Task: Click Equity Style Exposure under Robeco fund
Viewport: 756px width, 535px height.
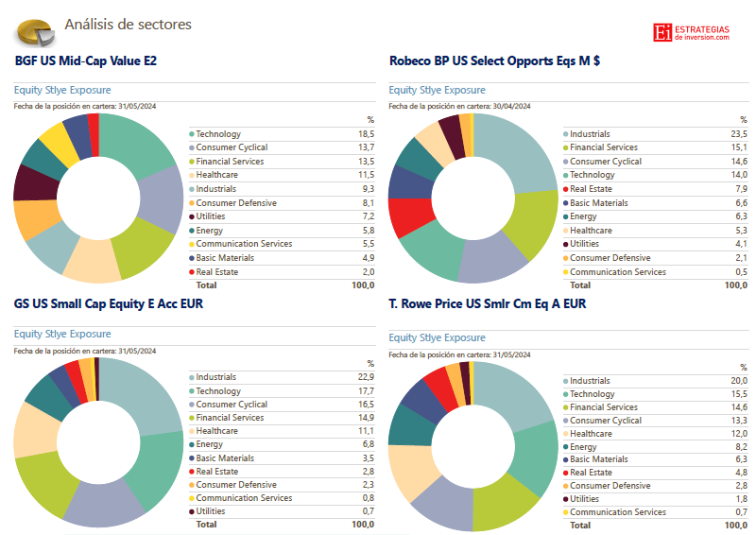Action: [x=438, y=90]
